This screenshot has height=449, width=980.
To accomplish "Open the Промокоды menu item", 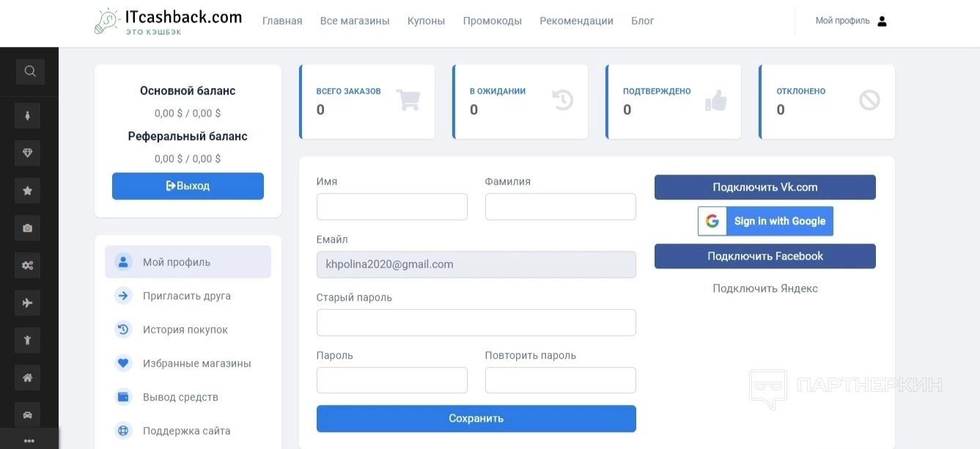I will [x=493, y=21].
